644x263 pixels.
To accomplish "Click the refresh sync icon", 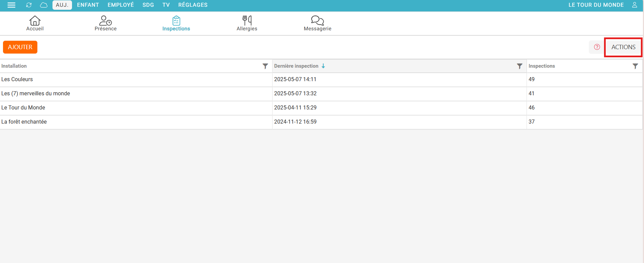I will tap(29, 5).
